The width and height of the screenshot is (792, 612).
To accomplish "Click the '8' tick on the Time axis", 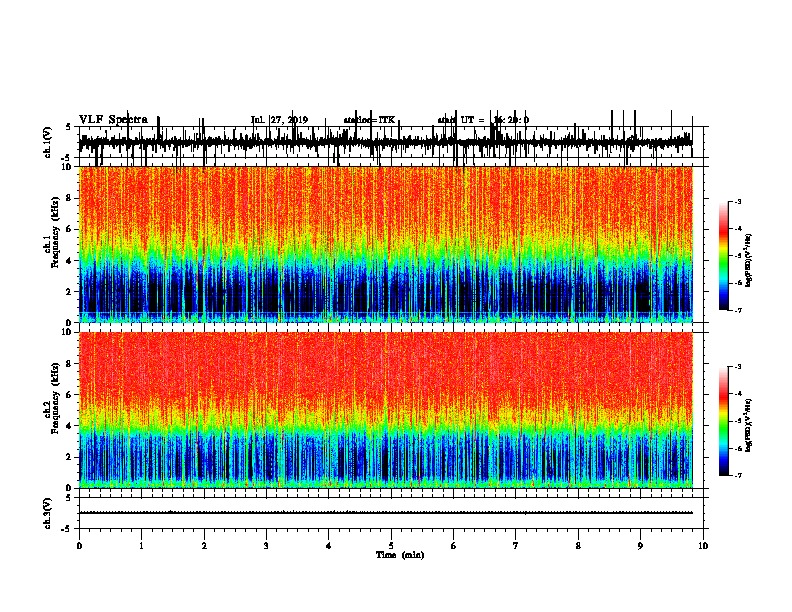I will click(578, 546).
